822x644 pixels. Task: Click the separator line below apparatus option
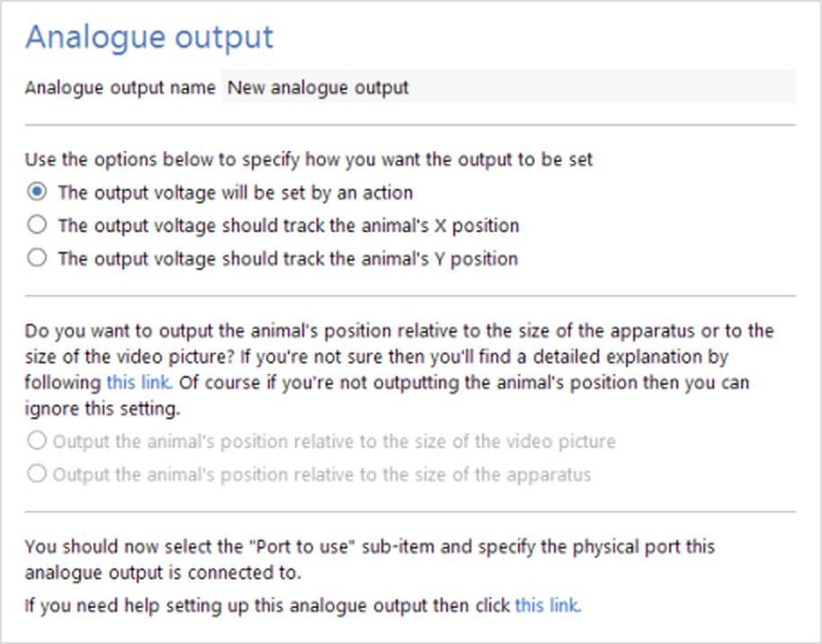[x=410, y=512]
